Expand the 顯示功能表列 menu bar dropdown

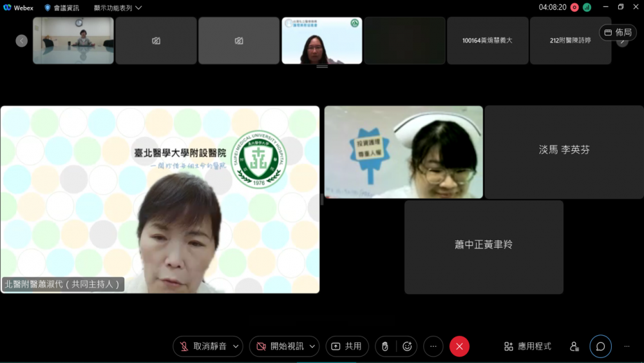pos(118,8)
